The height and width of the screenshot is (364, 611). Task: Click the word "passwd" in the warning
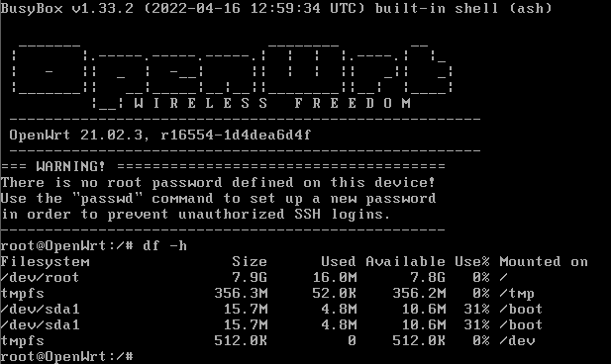pos(107,199)
